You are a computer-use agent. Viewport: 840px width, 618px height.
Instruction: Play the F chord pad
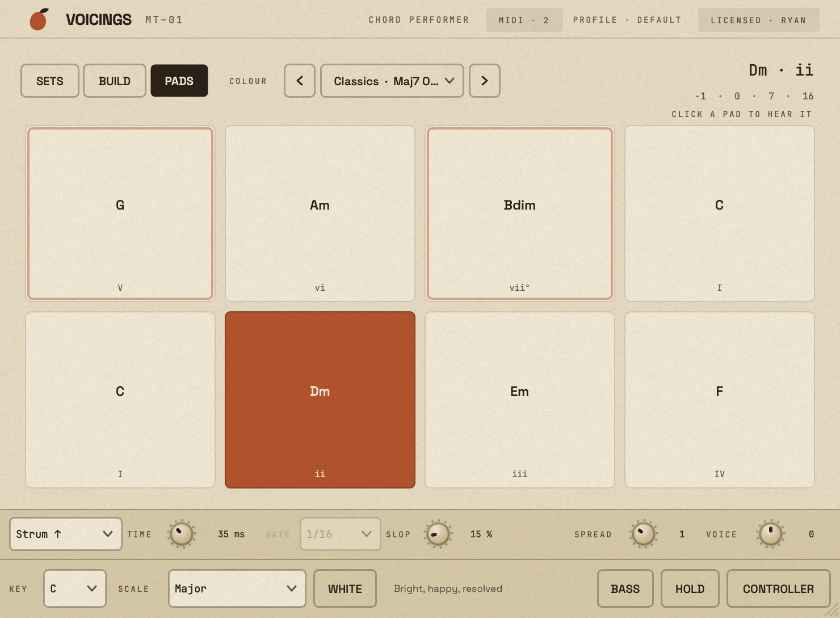click(x=720, y=400)
